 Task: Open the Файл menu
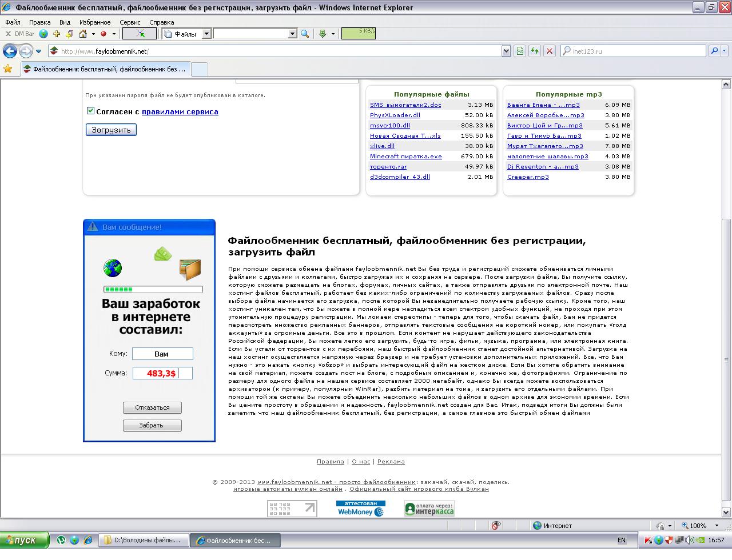13,22
